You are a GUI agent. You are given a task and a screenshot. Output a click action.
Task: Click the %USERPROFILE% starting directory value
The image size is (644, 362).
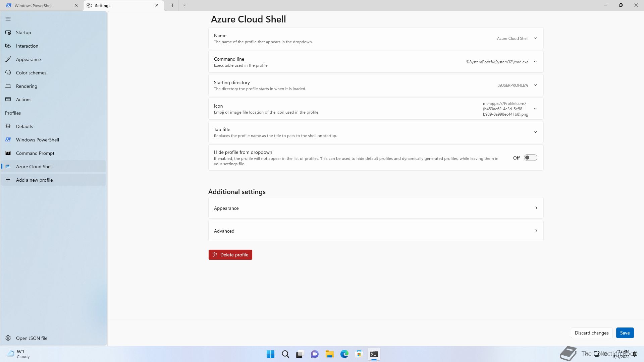(x=513, y=85)
